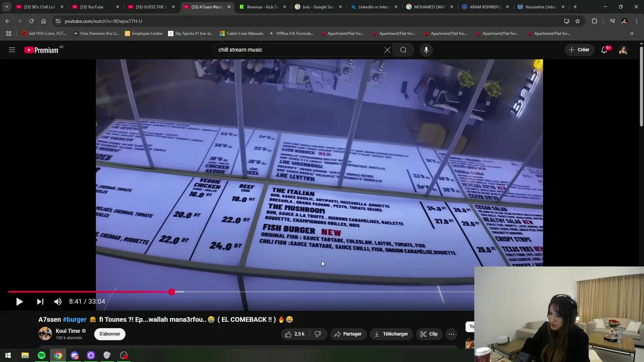This screenshot has height=362, width=644.
Task: Dislike the video with thumbs down
Action: 317,334
